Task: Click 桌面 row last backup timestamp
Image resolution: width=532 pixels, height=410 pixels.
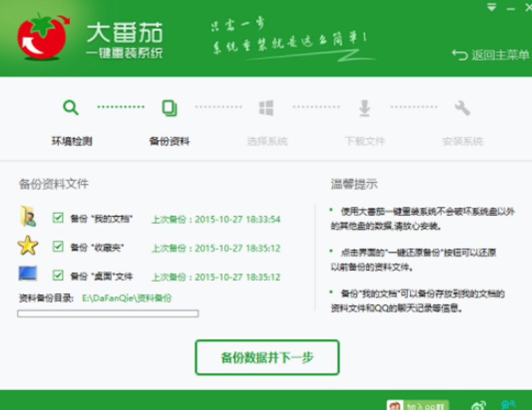Action: click(215, 277)
